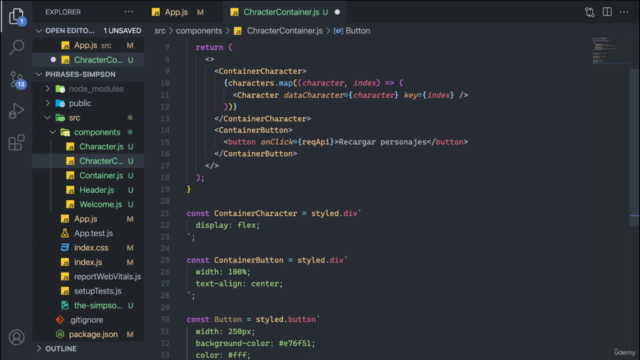The image size is (640, 360).
Task: Click Button symbol in breadcrumb
Action: tap(358, 31)
